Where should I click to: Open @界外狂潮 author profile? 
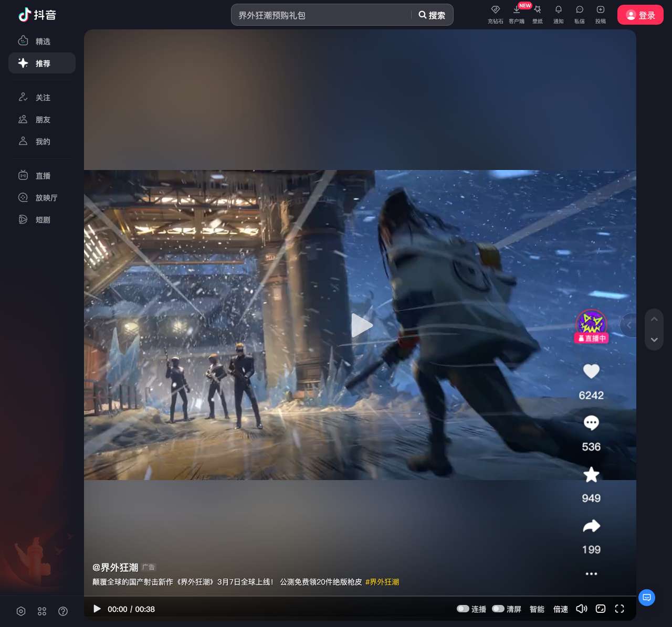coord(115,567)
